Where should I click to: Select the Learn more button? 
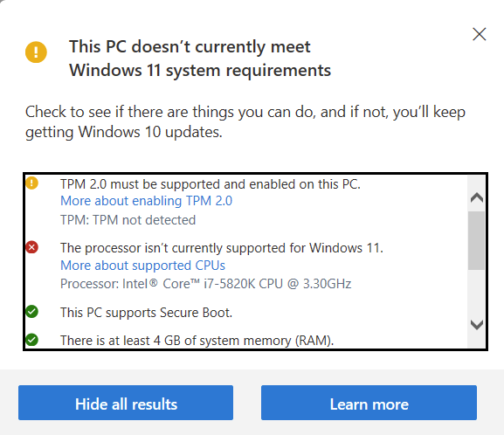pos(369,403)
